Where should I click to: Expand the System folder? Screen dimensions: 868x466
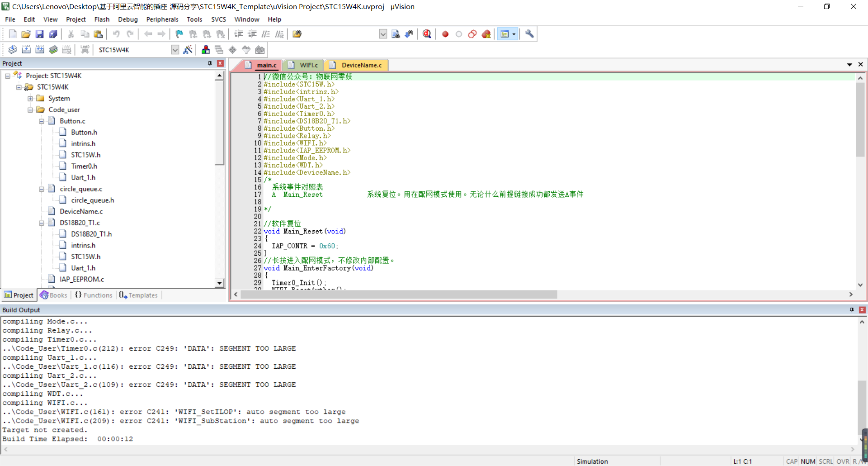point(30,99)
